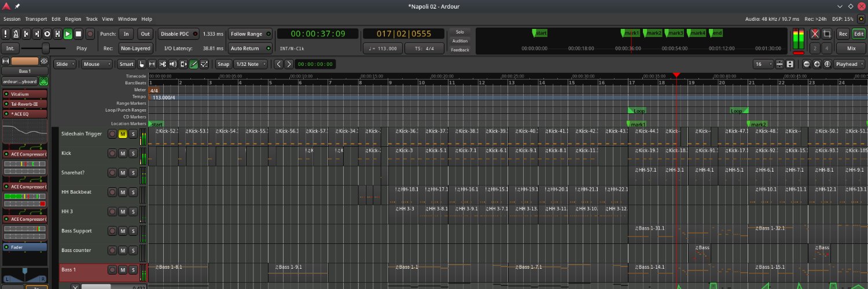Open the Window menu
This screenshot has width=868, height=289.
click(x=127, y=19)
